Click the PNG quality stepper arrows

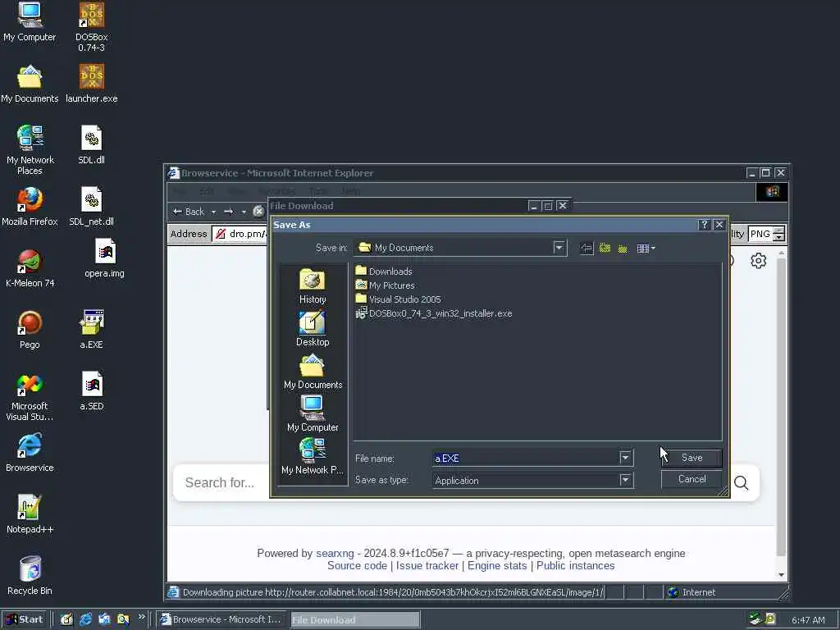[779, 234]
